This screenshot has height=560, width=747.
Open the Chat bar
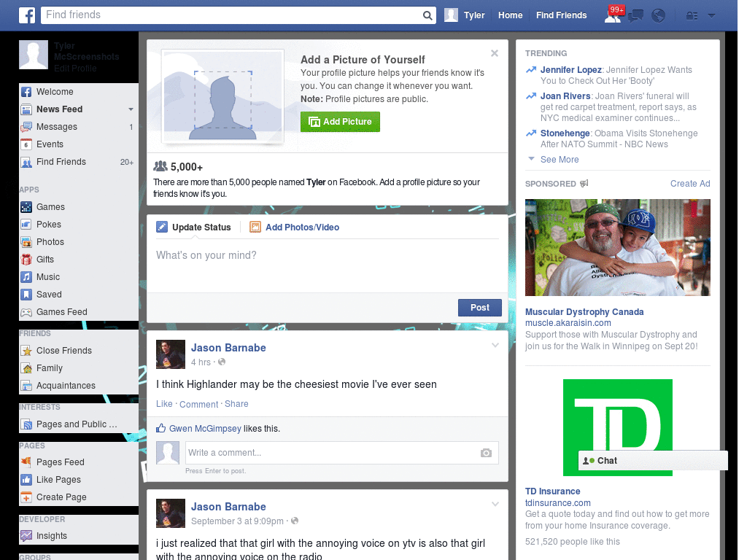(x=653, y=461)
